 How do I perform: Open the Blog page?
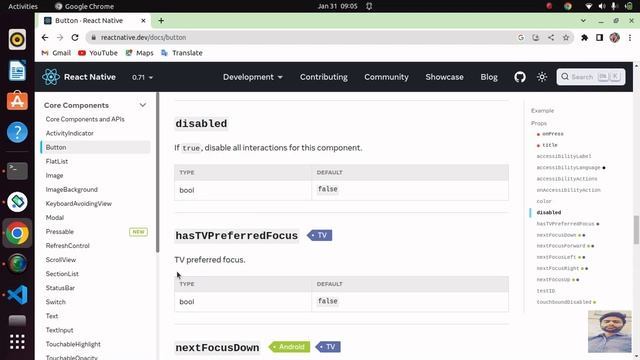[x=489, y=77]
